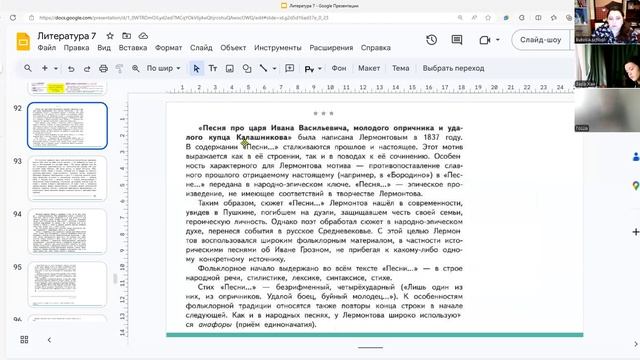The height and width of the screenshot is (360, 640).
Task: Select slide 94 thumbnail
Action: click(67, 231)
